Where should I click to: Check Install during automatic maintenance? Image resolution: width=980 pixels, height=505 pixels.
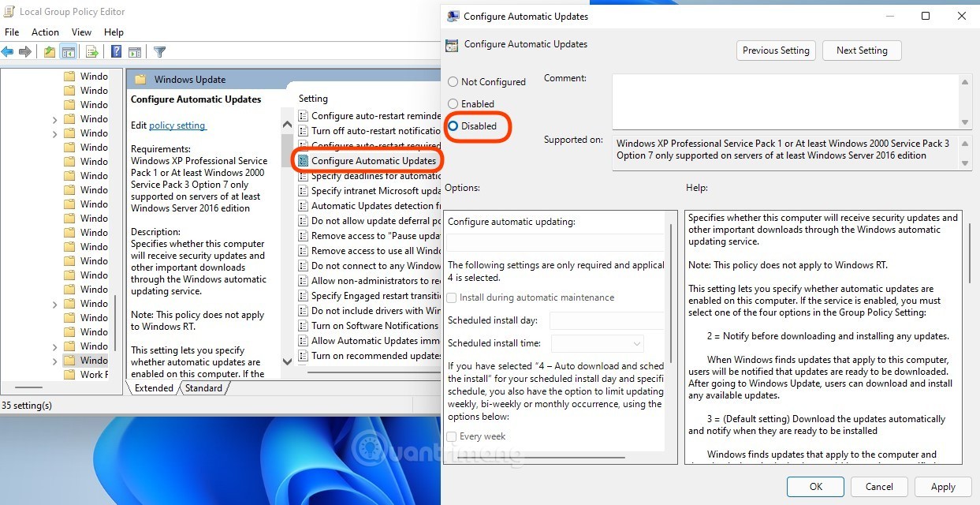click(x=452, y=298)
